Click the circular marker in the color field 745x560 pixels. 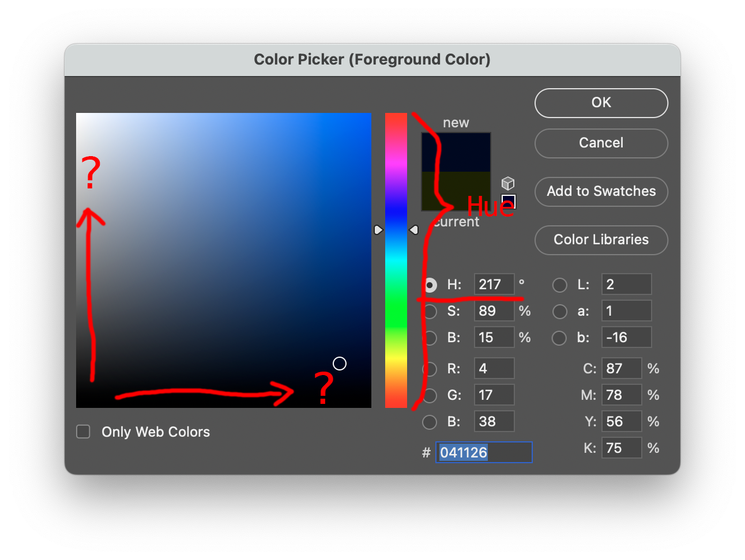(340, 364)
